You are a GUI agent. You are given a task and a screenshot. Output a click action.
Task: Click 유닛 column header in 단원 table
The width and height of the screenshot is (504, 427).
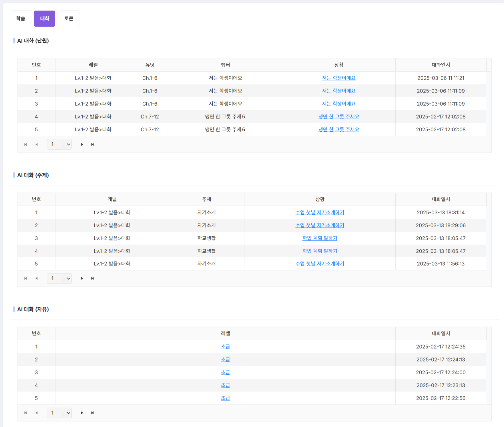150,65
